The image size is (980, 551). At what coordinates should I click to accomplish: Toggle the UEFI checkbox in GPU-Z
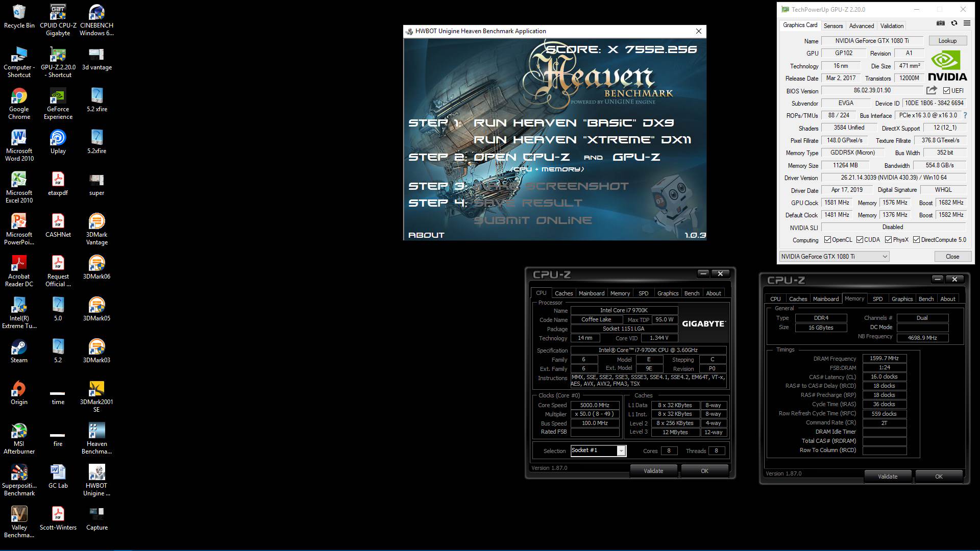(x=946, y=91)
